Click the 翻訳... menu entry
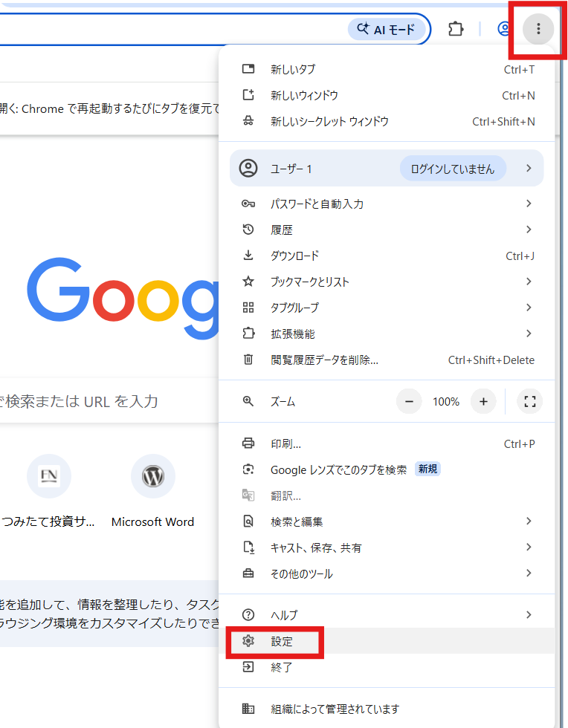 coord(387,495)
